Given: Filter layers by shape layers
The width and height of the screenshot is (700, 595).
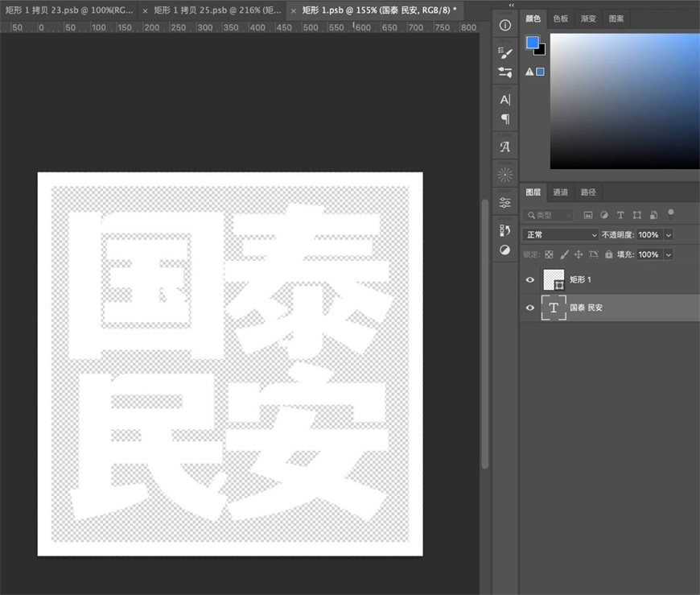Looking at the screenshot, I should pos(637,215).
